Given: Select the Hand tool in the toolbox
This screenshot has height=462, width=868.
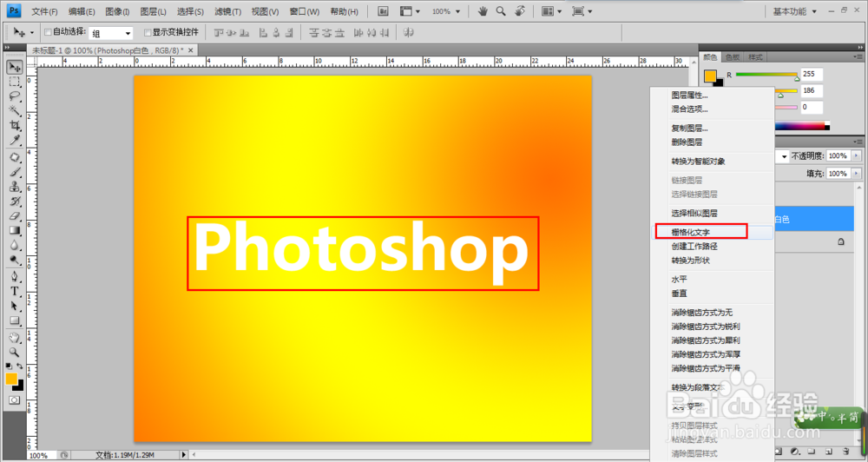Looking at the screenshot, I should coord(15,337).
